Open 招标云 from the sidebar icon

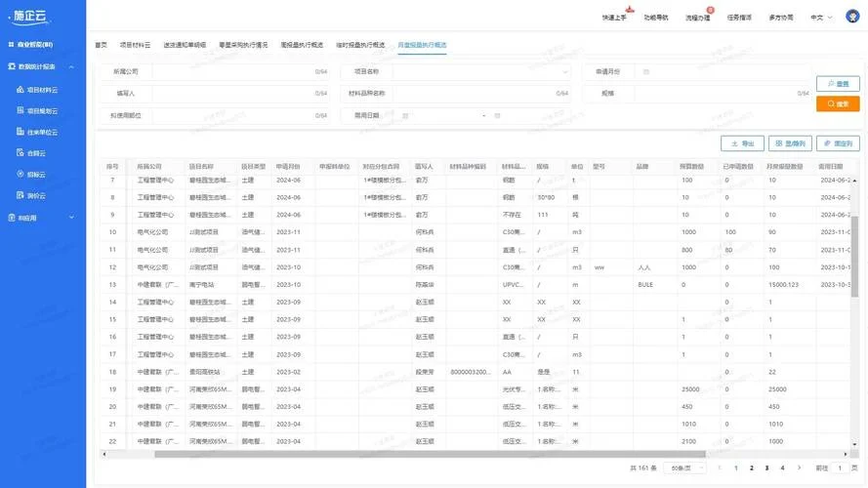21,174
